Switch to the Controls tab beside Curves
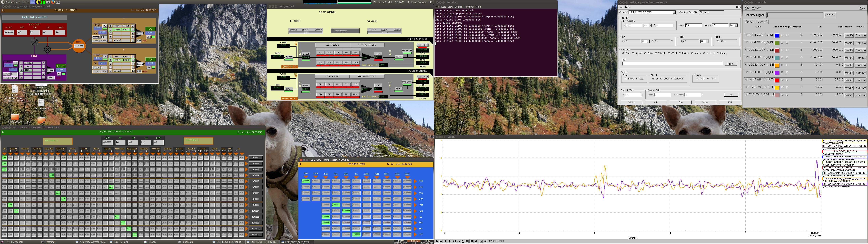 point(763,22)
